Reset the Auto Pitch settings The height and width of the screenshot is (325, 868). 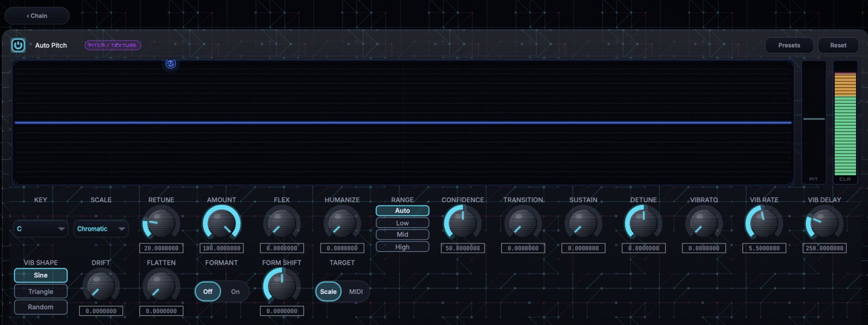838,45
